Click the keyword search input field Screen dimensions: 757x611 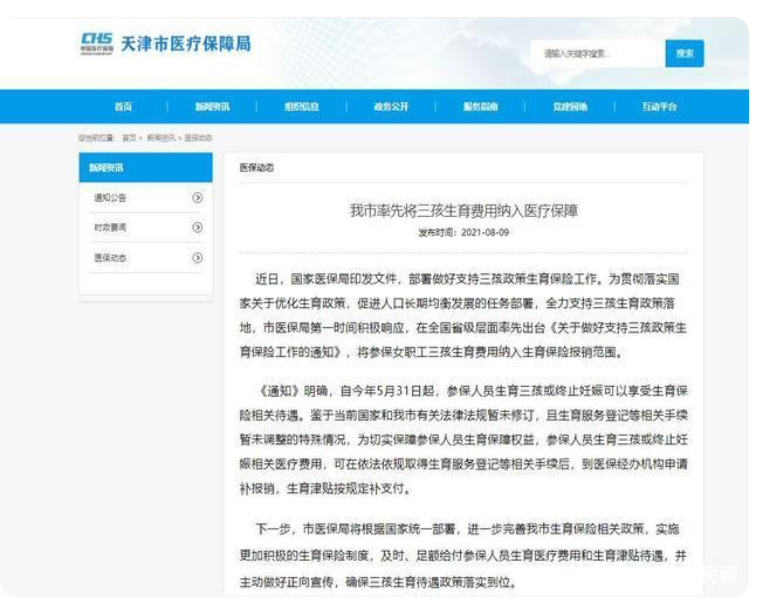coord(594,54)
